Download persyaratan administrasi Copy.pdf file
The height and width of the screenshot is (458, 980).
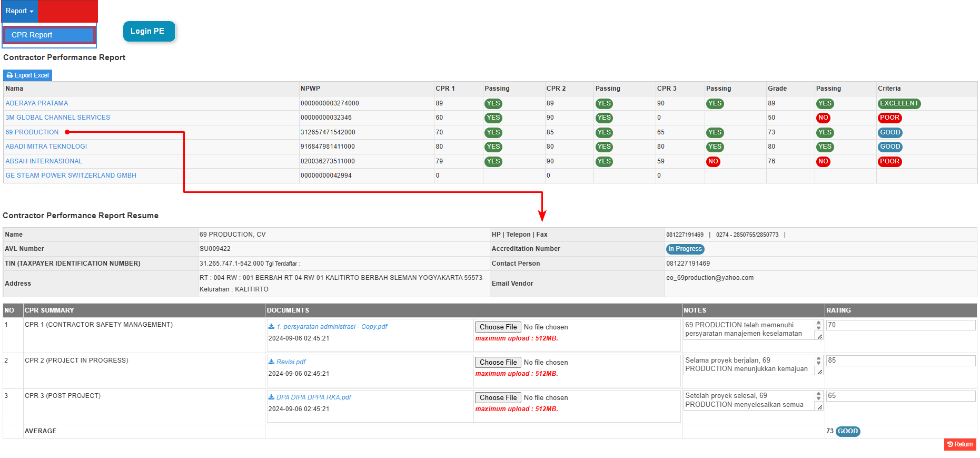click(x=328, y=327)
